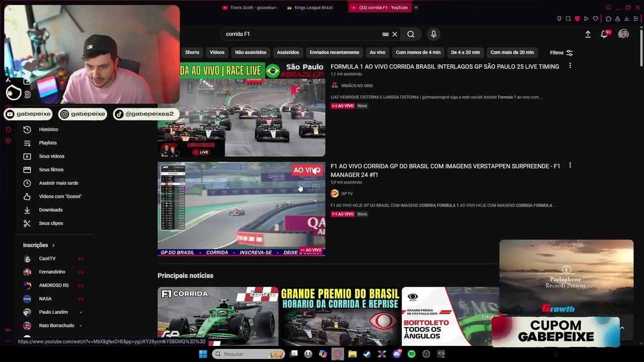Open the account avatar menu

[x=623, y=34]
